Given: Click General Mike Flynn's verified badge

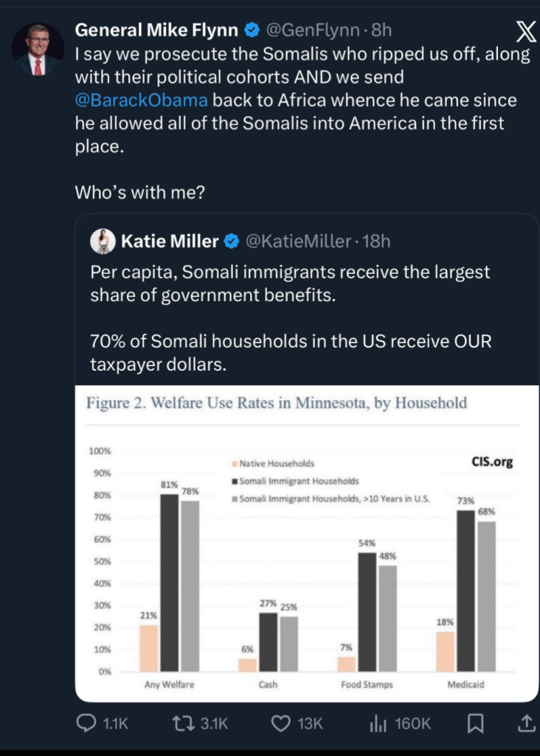Looking at the screenshot, I should coord(251,30).
